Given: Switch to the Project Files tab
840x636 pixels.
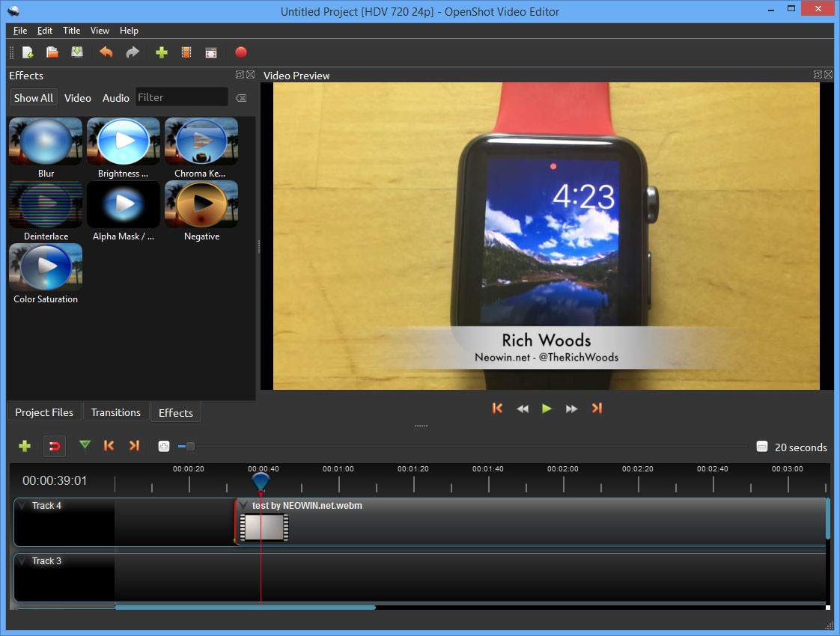Looking at the screenshot, I should 44,412.
